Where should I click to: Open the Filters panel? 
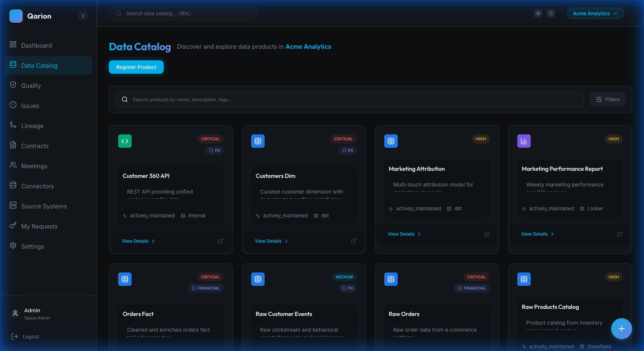click(x=607, y=99)
